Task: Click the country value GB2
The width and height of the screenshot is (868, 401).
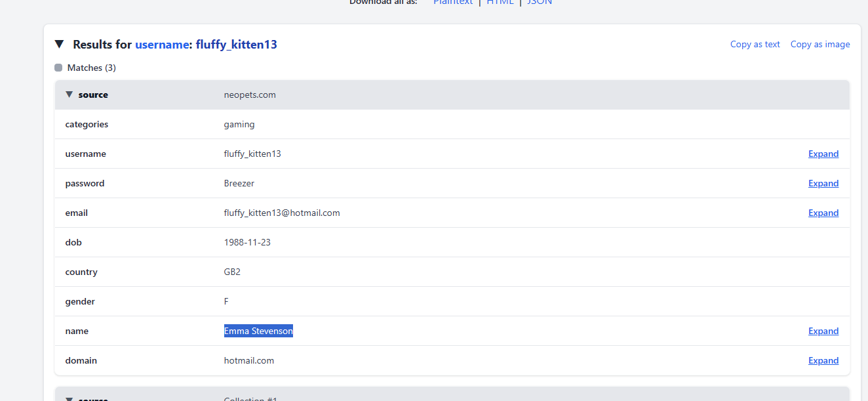Action: click(x=232, y=272)
